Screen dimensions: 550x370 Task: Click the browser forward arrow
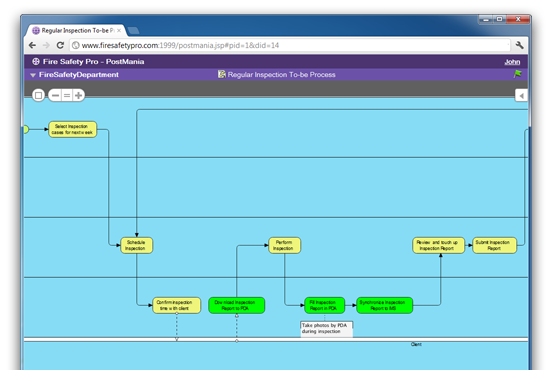point(46,45)
